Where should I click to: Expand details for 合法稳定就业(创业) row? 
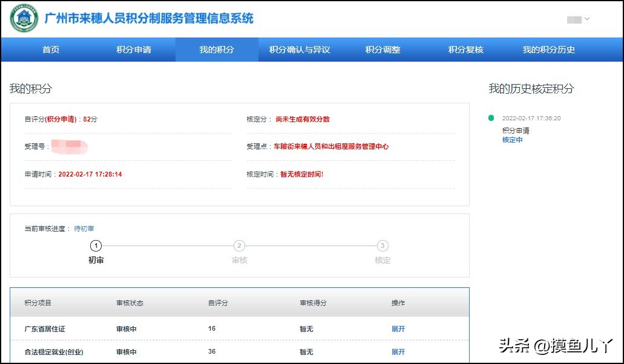pos(398,351)
